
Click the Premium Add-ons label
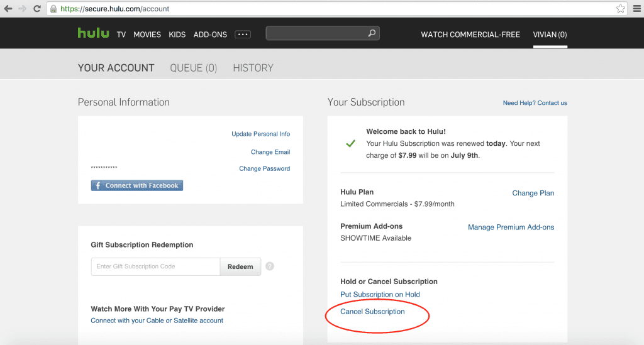[371, 226]
